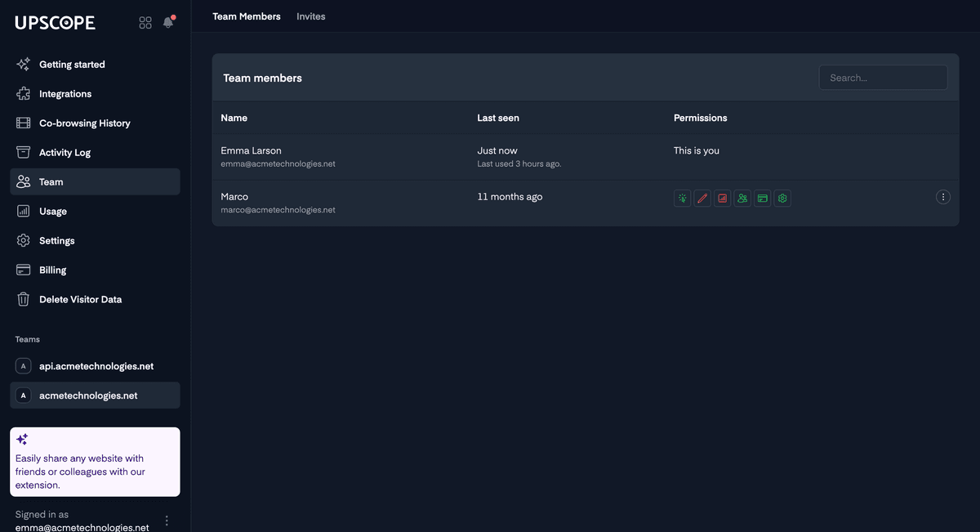The image size is (980, 532).
Task: Switch to the Invites tab
Action: pos(310,16)
